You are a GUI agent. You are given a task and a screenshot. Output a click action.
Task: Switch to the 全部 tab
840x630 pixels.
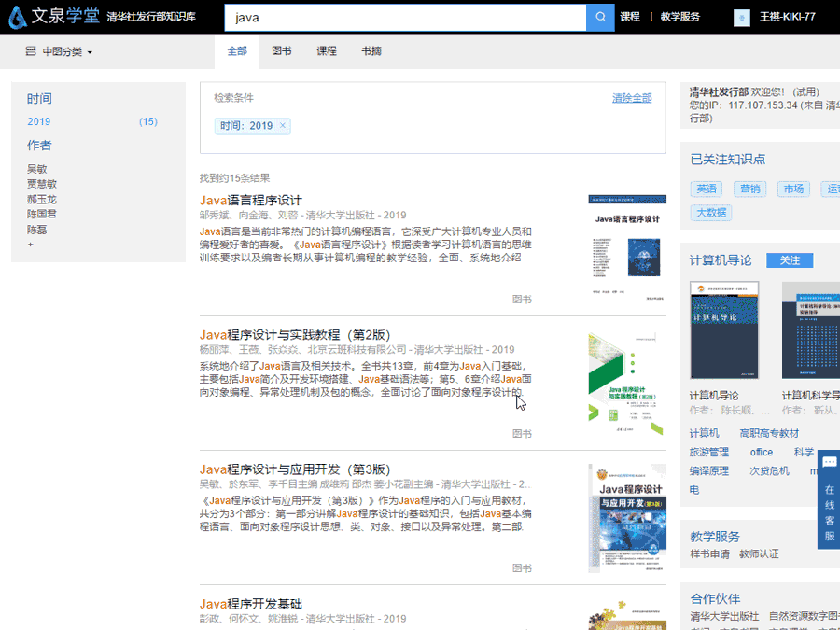[237, 51]
